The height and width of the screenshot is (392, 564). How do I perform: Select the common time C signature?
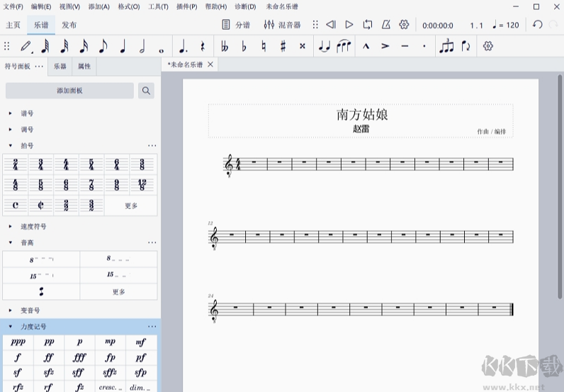coord(15,205)
